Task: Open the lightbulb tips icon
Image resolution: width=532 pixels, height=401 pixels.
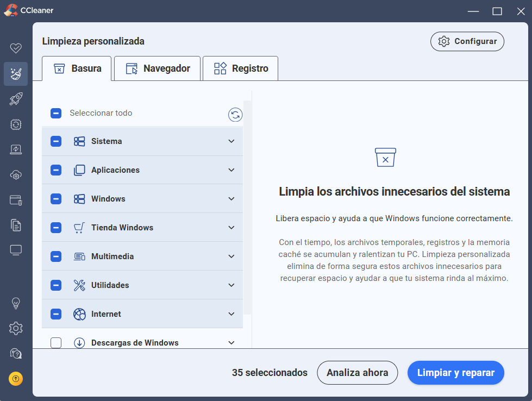Action: 16,303
